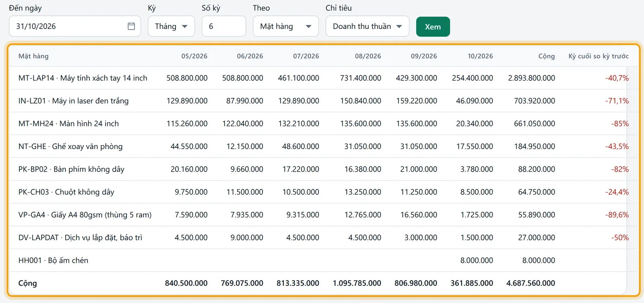
Task: Click the 08/2026 column header
Action: click(x=368, y=56)
